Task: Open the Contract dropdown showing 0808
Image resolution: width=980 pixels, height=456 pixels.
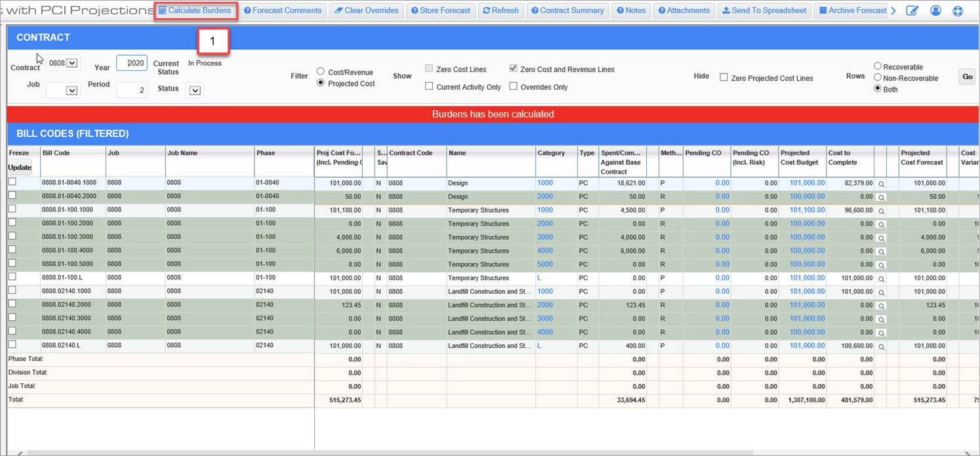Action: pyautogui.click(x=72, y=63)
